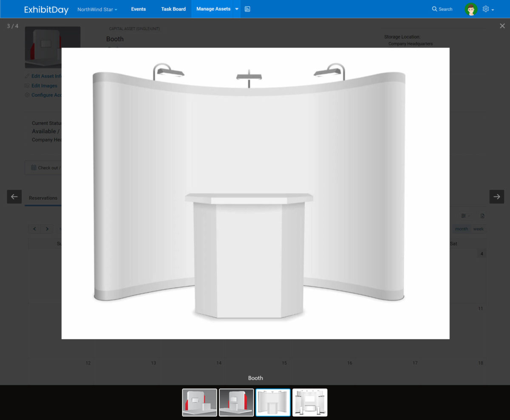Click the next image arrow in the viewer
The image size is (510, 420).
click(496, 197)
